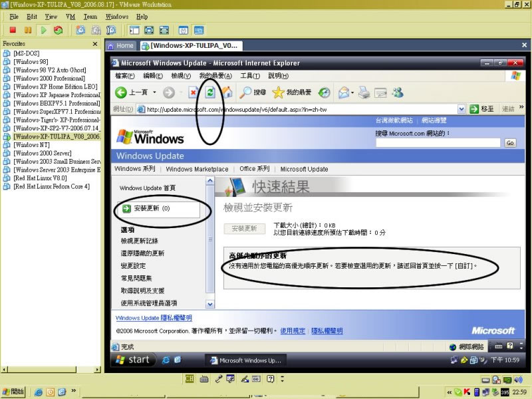Click Go button beside Microsoft.com search
532x399 pixels.
pos(510,143)
